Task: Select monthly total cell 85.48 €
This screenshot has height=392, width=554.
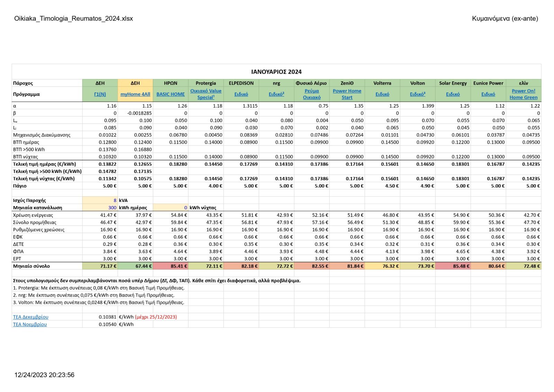Action: pyautogui.click(x=453, y=266)
